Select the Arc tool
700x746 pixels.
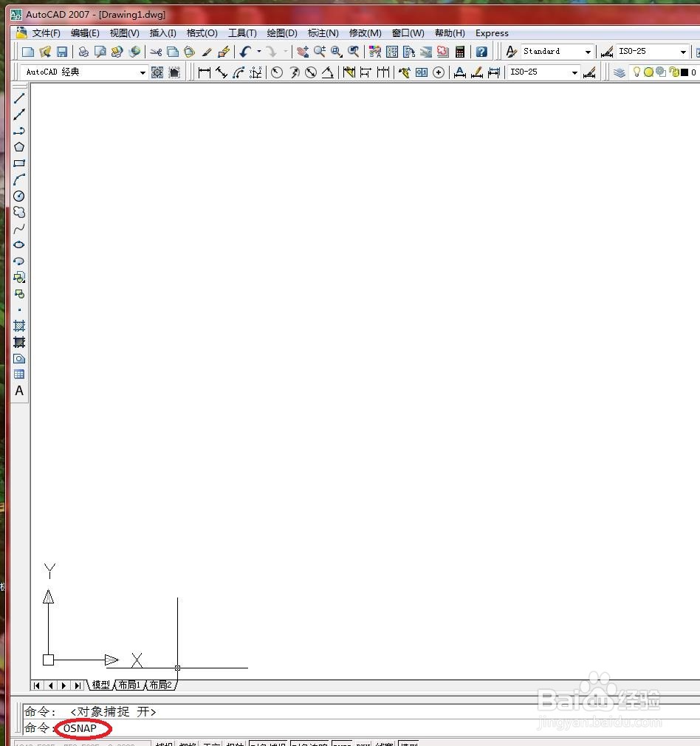pos(19,179)
